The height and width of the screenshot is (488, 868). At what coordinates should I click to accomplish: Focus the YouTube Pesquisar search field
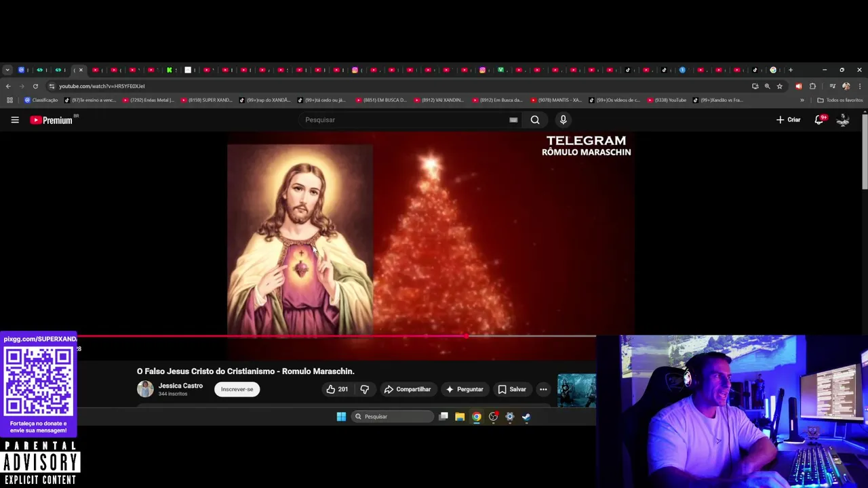click(403, 120)
